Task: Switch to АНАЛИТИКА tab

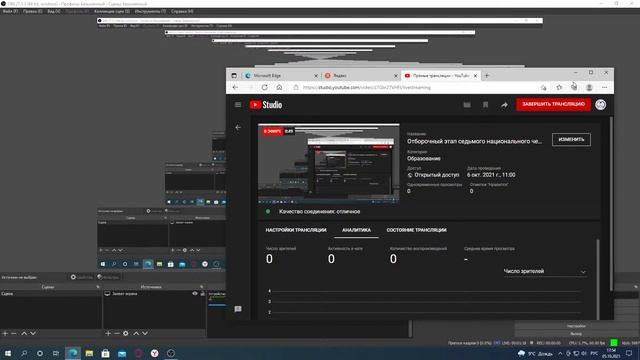Action: click(356, 230)
